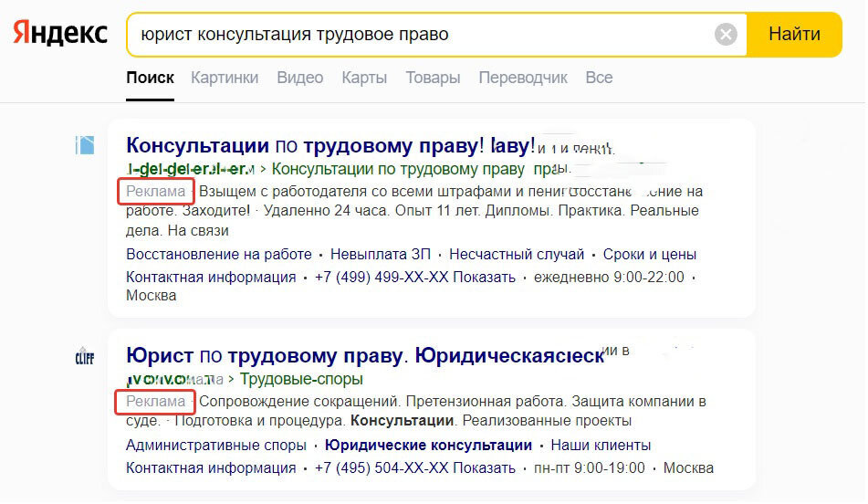This screenshot has height=504, width=868.
Task: Open the Все services tab
Action: (599, 78)
